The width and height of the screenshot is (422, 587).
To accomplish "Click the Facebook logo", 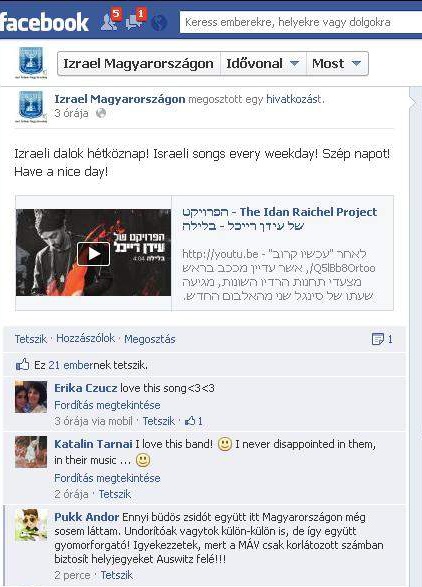I will [x=44, y=22].
